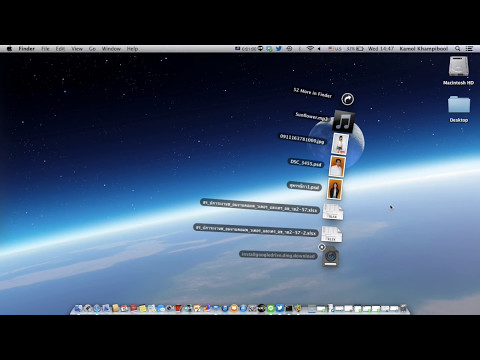Screen dimensions: 480x360
Task: Open the Go menu
Action: pyautogui.click(x=92, y=49)
